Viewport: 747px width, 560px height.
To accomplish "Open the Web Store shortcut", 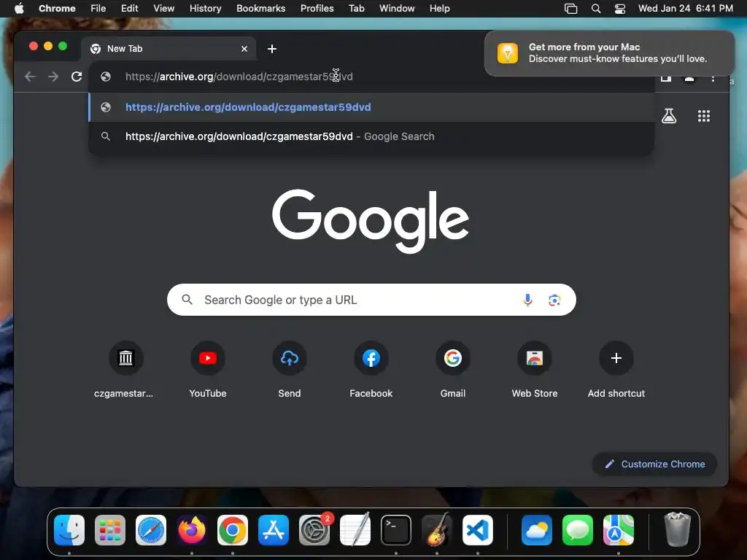I will tap(535, 370).
